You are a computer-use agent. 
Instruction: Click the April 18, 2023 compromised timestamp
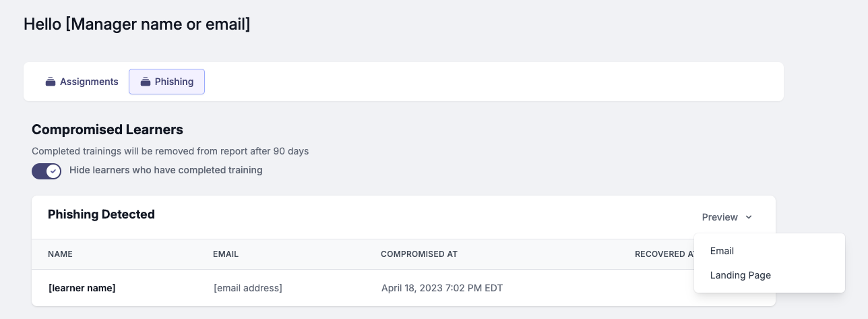click(442, 288)
